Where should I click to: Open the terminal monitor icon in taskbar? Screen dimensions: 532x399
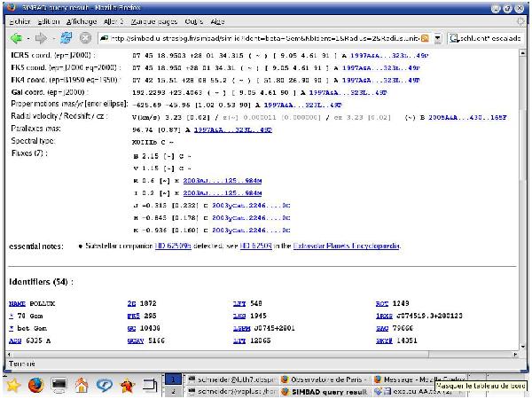pos(59,386)
